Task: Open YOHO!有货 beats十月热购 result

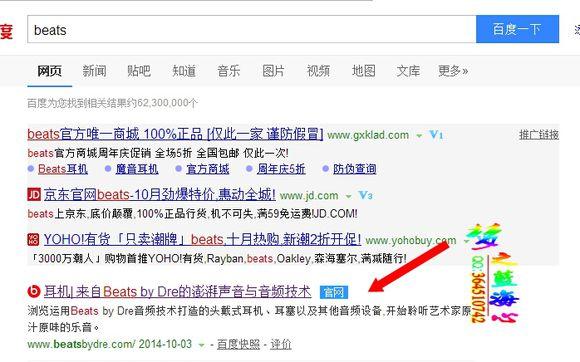Action: [202, 240]
